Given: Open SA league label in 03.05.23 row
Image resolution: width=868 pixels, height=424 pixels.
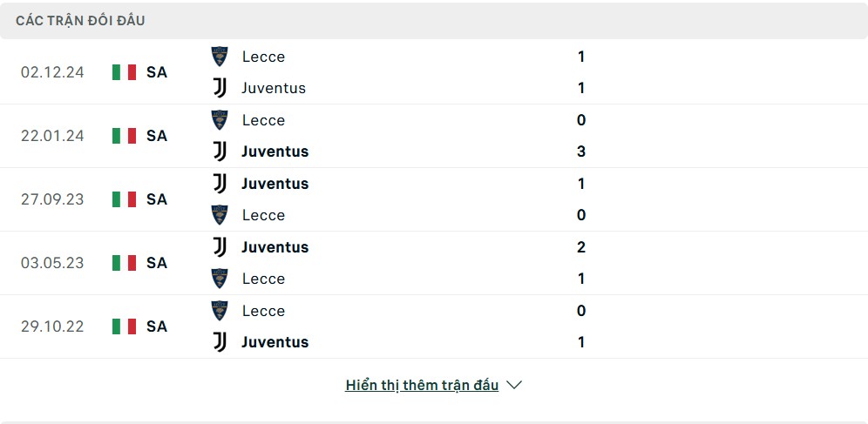Looking at the screenshot, I should tap(157, 263).
